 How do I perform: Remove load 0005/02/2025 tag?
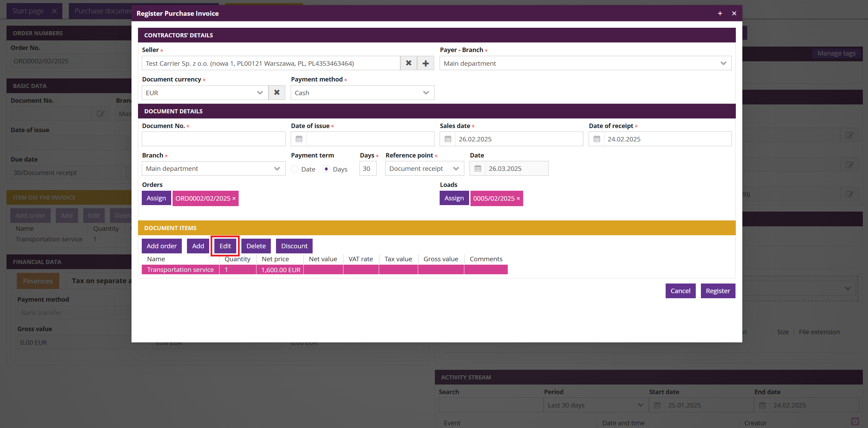[518, 199]
